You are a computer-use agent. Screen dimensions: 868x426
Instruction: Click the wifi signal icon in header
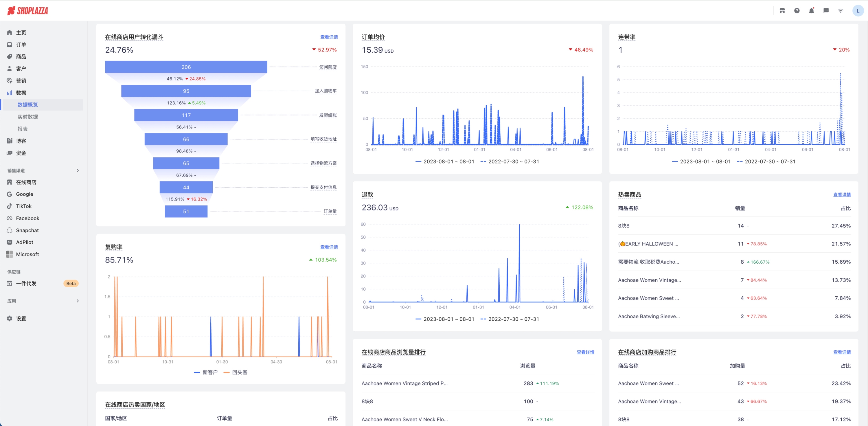coord(841,11)
